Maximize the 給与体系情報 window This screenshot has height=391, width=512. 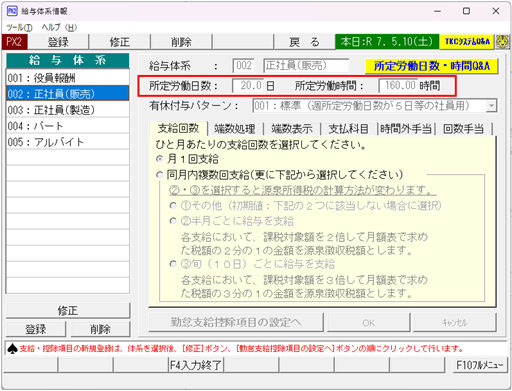[466, 11]
